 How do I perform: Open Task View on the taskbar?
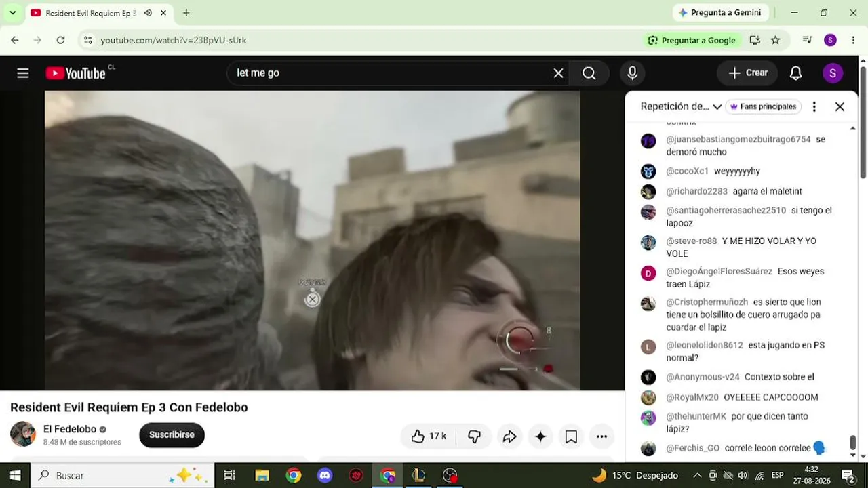tap(230, 475)
